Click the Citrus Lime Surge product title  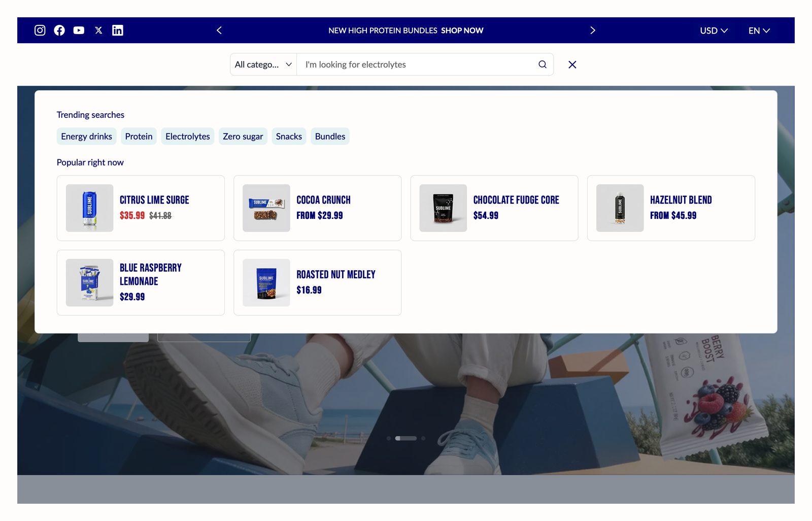pyautogui.click(x=154, y=200)
